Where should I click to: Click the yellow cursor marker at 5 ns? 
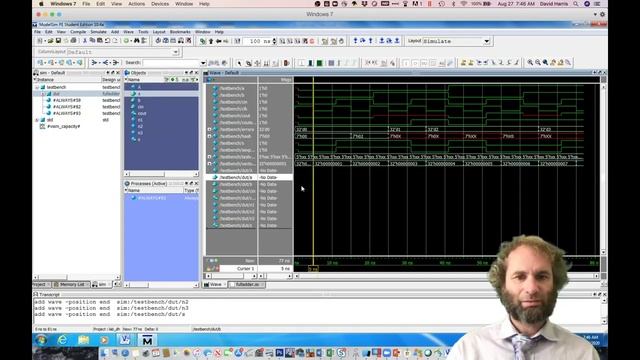(x=313, y=269)
